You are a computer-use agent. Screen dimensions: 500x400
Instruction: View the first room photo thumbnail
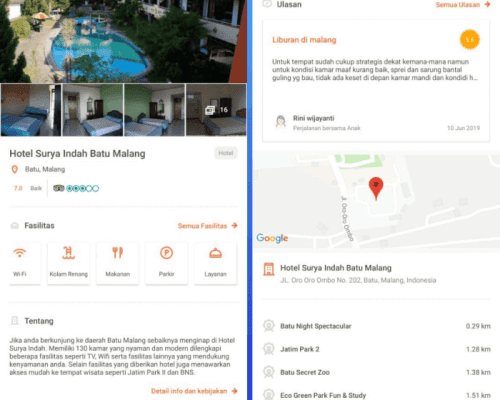pos(31,110)
